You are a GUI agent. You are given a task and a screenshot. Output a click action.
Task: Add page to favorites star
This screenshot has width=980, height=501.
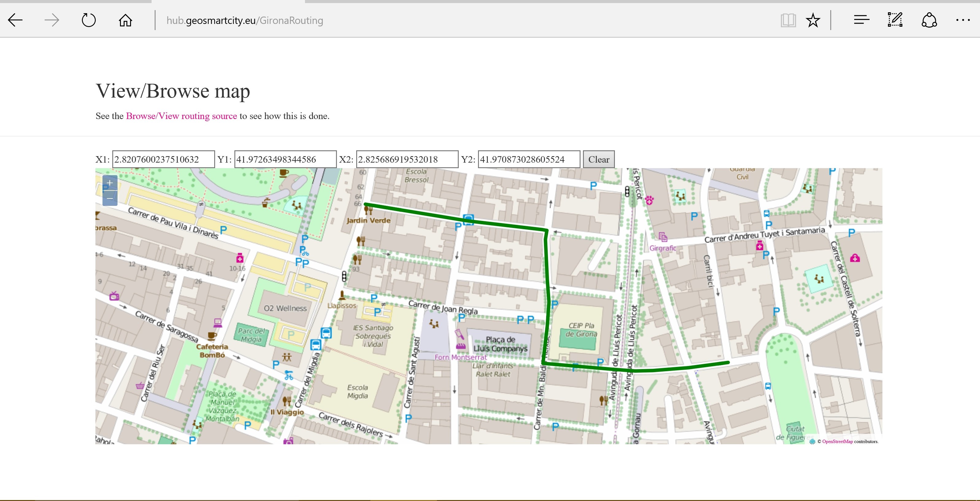813,20
